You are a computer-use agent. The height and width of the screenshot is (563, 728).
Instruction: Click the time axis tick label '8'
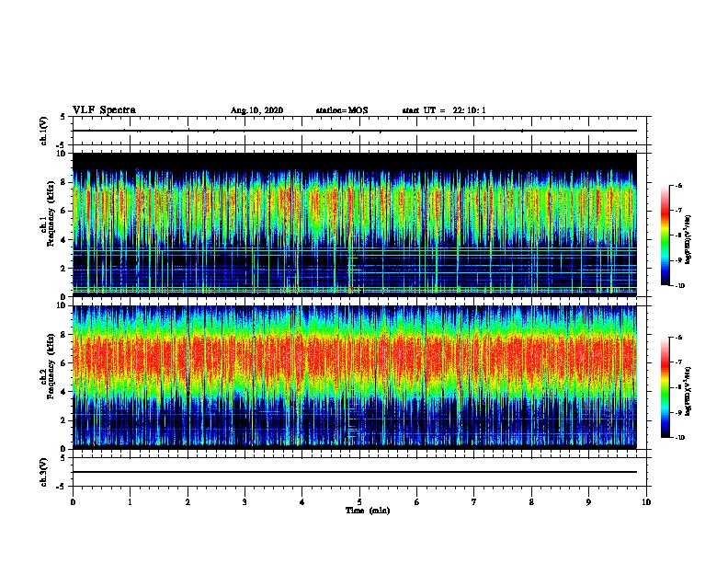[531, 502]
